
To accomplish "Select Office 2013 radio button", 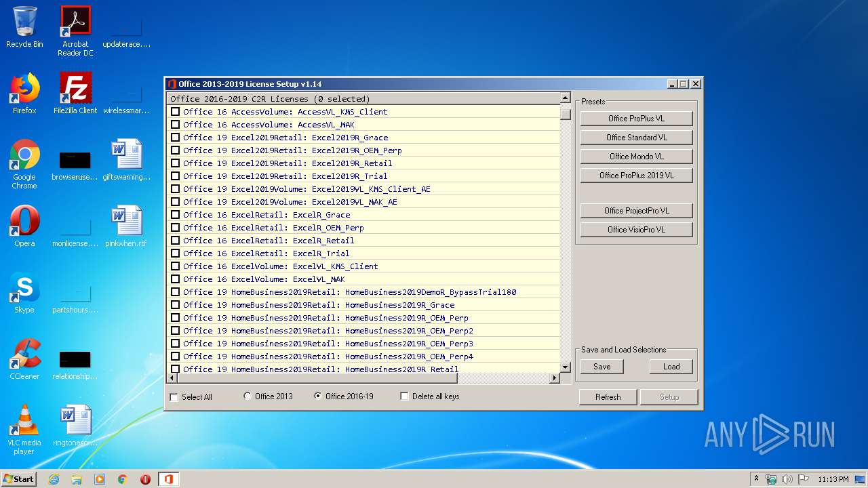I will coord(248,396).
